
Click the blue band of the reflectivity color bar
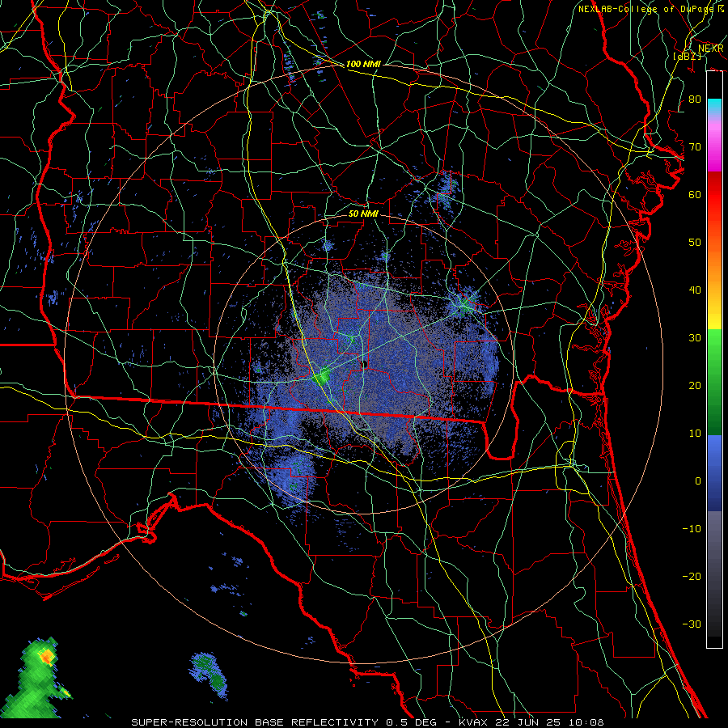tap(714, 473)
